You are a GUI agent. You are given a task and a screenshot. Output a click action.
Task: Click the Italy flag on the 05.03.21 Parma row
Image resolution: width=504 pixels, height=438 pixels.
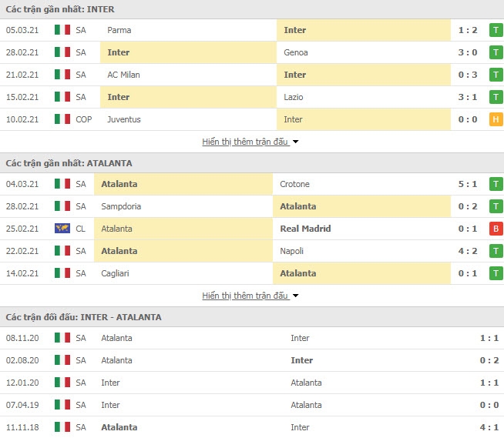click(62, 30)
